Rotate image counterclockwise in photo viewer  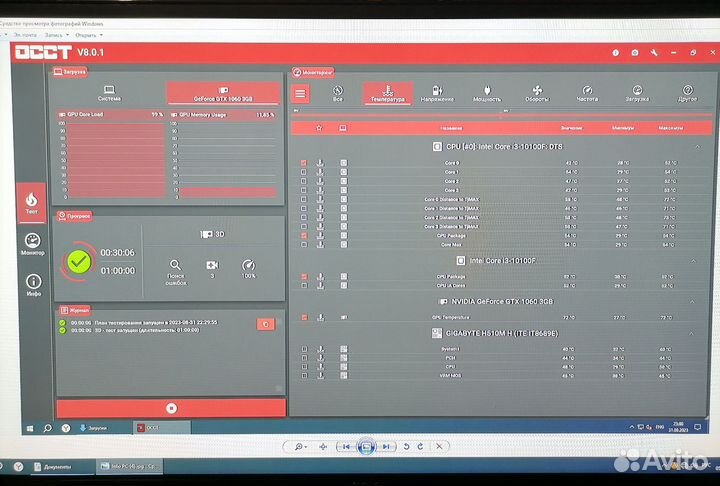click(406, 446)
